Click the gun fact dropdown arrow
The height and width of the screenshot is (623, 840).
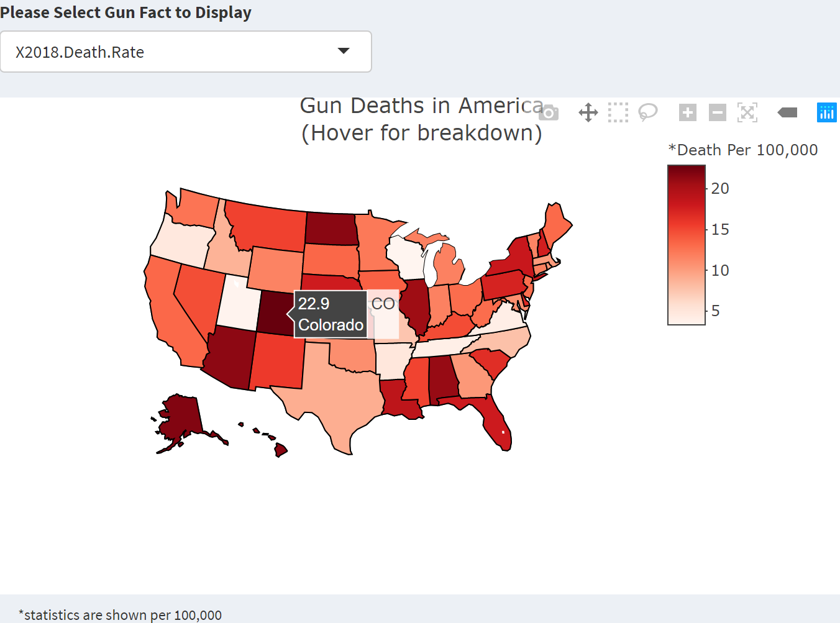[x=344, y=52]
